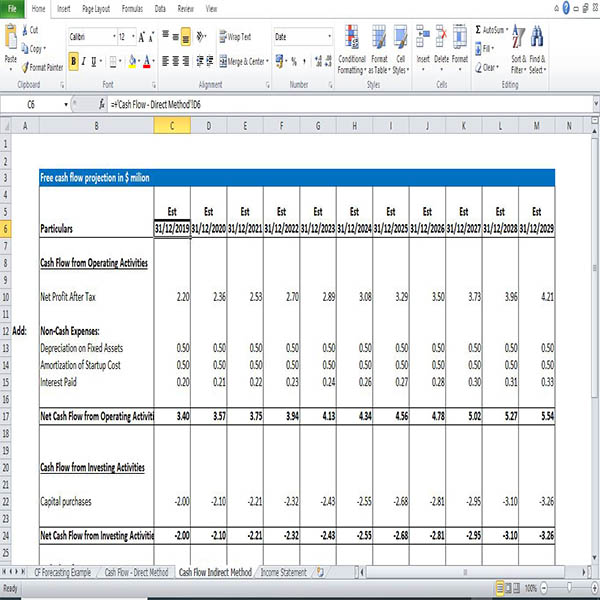Toggle Underline formatting
Image resolution: width=600 pixels, height=600 pixels.
point(94,61)
